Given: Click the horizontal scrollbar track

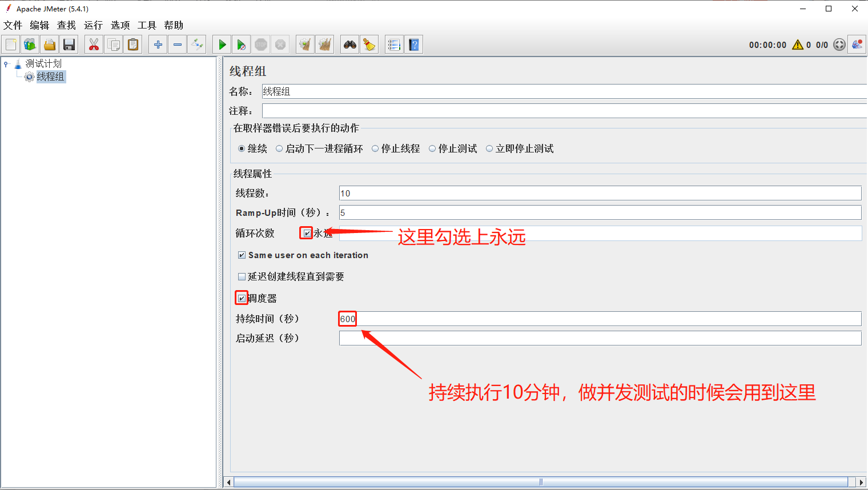Looking at the screenshot, I should click(x=541, y=482).
